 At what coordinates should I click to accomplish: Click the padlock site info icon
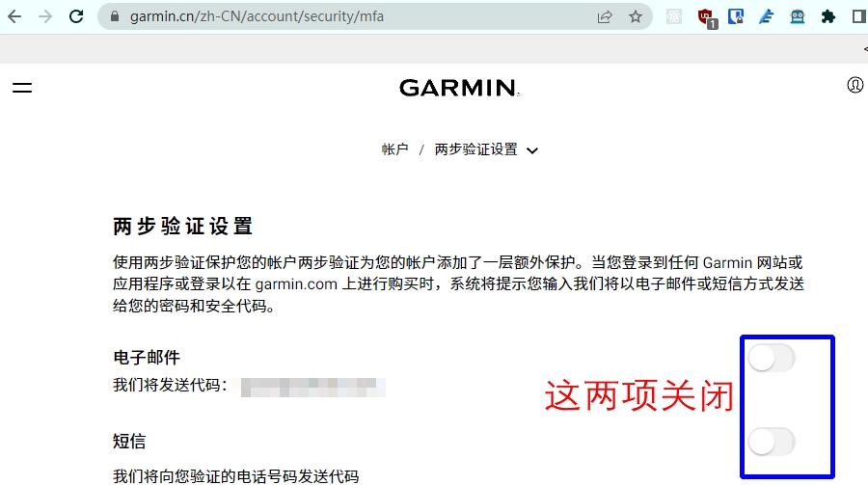pyautogui.click(x=115, y=16)
